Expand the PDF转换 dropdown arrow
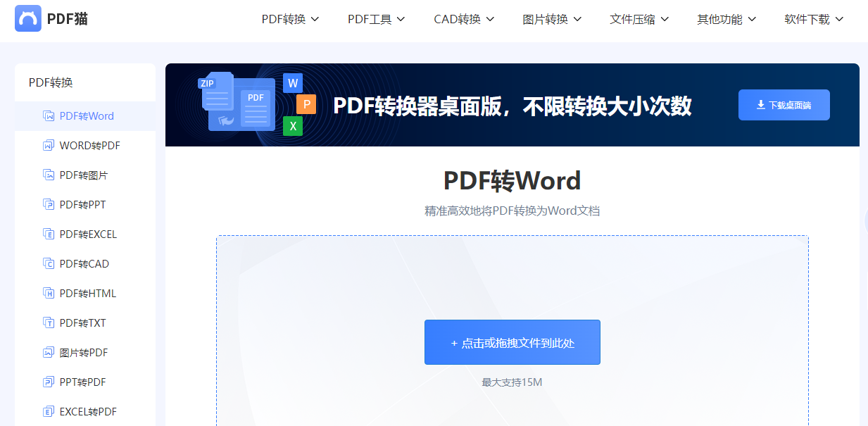Viewport: 868px width, 426px height. pos(315,20)
